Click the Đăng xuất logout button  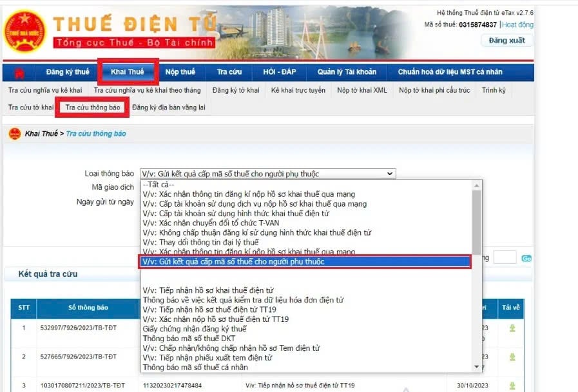click(x=507, y=41)
